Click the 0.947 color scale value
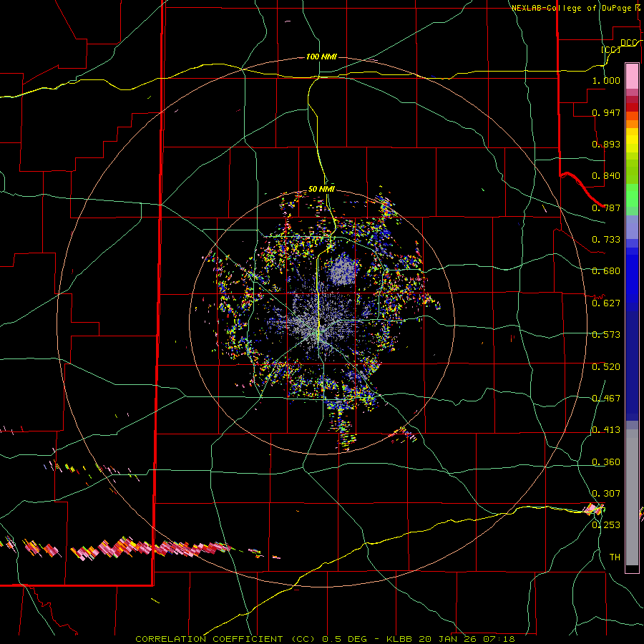Screen dimensions: 644x644 click(x=606, y=112)
